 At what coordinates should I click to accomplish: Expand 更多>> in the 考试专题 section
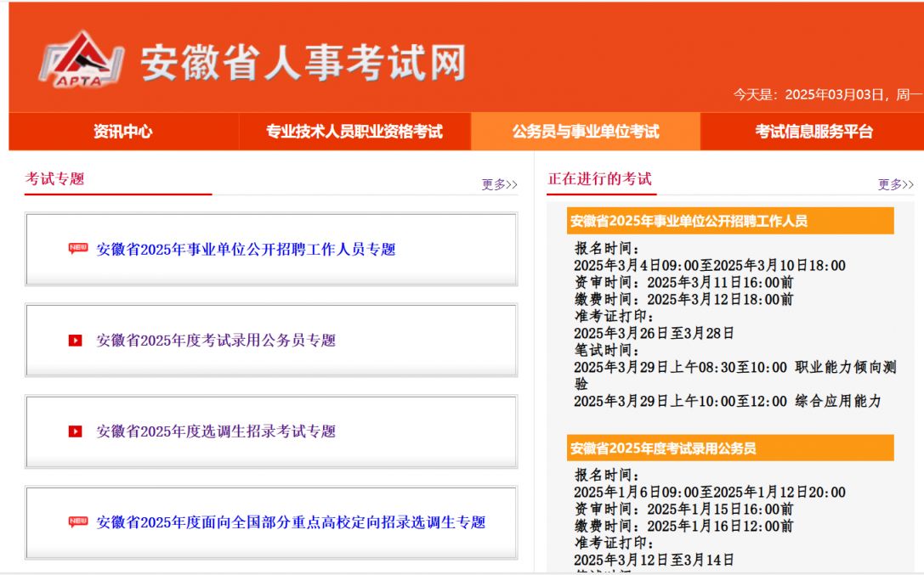tap(499, 184)
